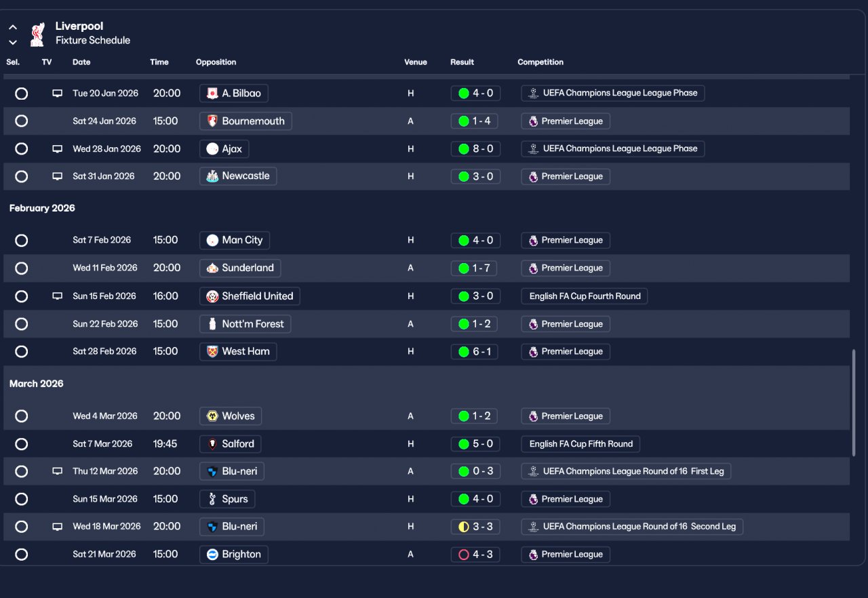Open the 1-7 result against Sunderland
The image size is (868, 598).
(x=474, y=268)
